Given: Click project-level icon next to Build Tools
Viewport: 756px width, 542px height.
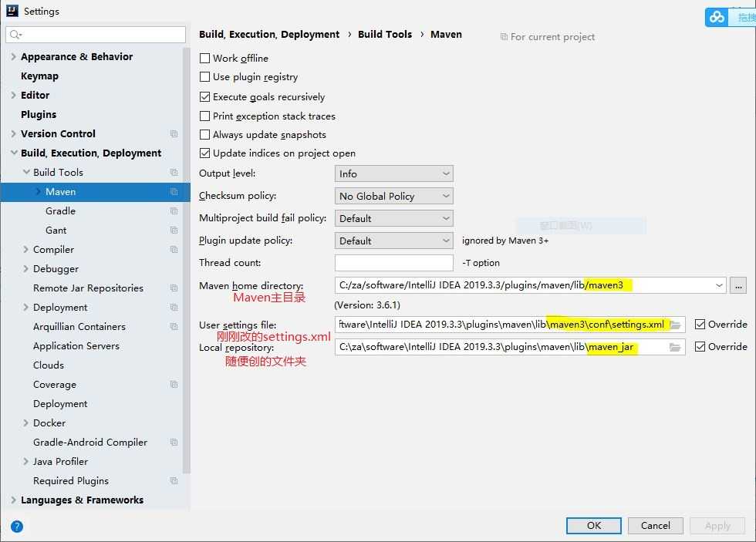Looking at the screenshot, I should pyautogui.click(x=174, y=173).
